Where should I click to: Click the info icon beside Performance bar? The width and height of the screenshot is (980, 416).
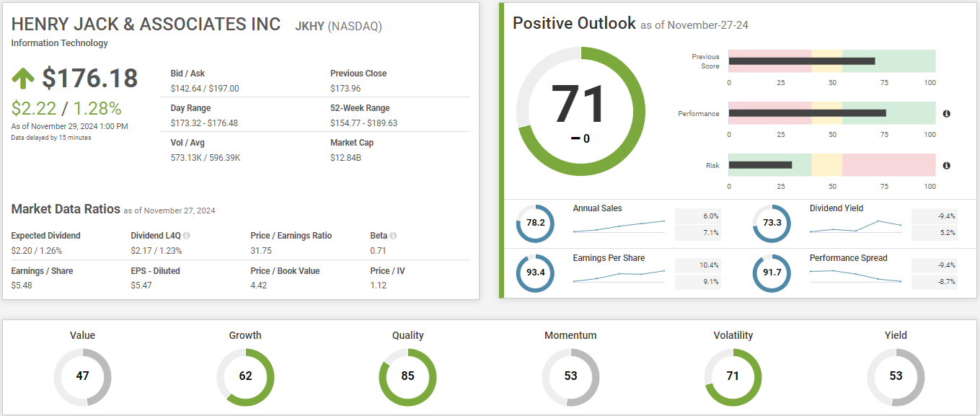point(946,114)
